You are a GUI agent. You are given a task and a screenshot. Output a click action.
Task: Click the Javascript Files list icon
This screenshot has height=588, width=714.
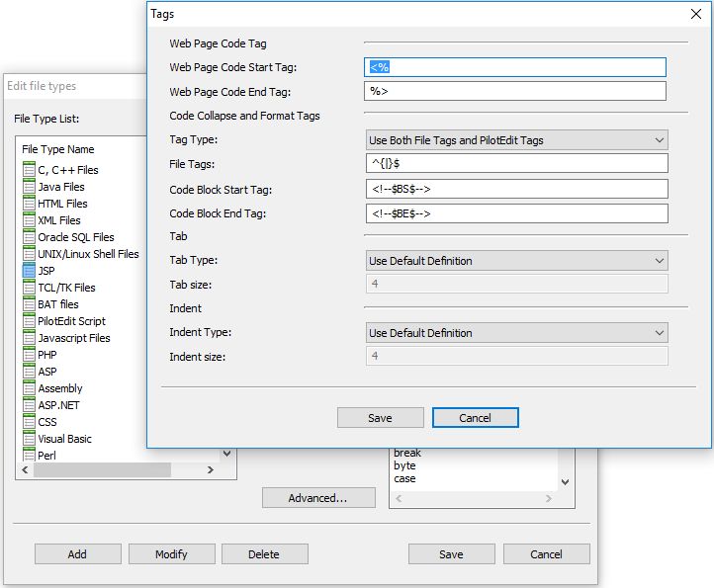(x=29, y=338)
